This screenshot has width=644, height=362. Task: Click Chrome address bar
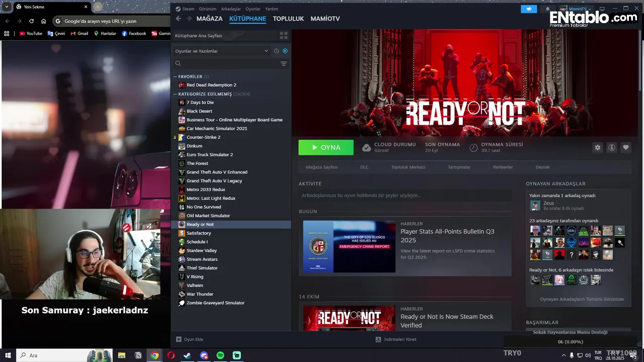[112, 21]
